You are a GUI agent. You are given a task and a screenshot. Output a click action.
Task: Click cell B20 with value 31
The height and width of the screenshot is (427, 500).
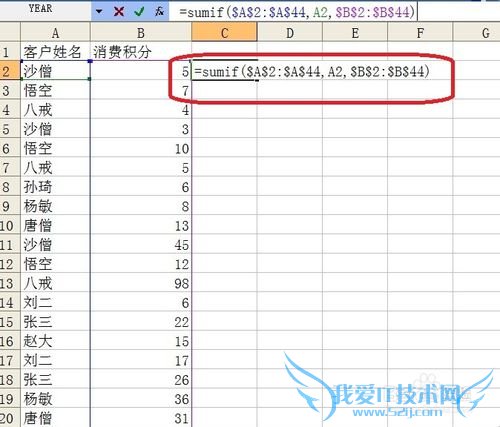141,418
